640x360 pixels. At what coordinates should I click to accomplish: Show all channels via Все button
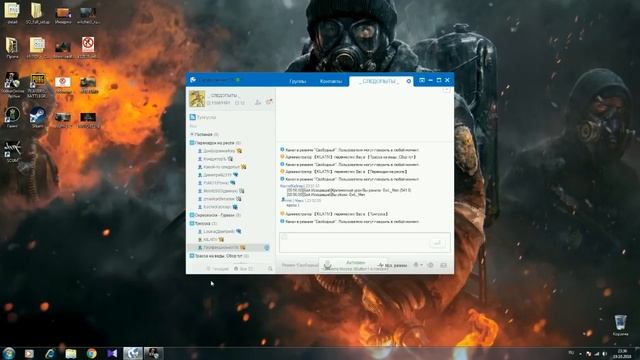point(244,269)
